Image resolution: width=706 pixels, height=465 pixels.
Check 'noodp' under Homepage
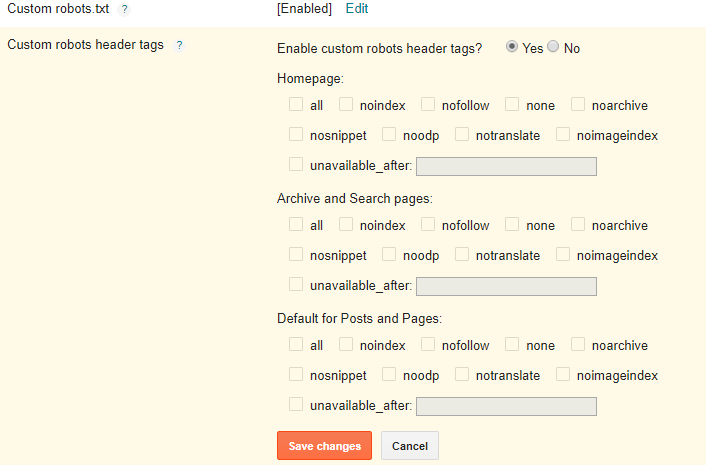pyautogui.click(x=389, y=134)
